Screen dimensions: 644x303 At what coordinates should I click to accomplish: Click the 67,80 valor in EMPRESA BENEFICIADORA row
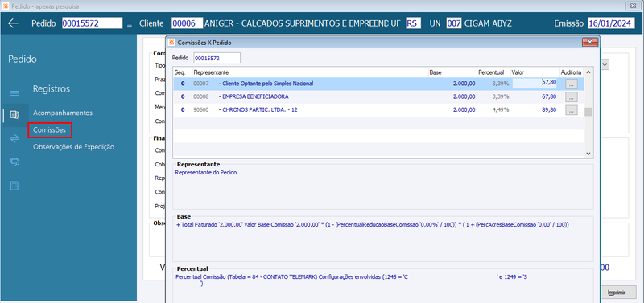[549, 96]
